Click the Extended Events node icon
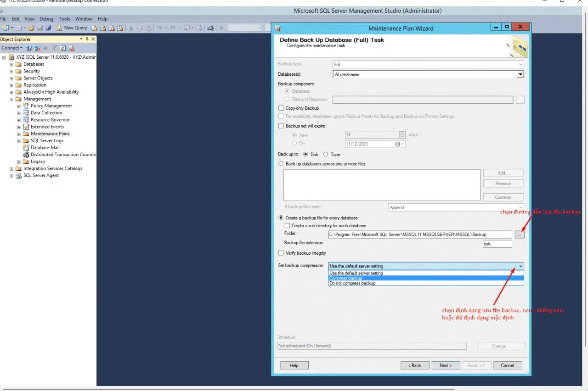588x391 pixels. click(26, 127)
